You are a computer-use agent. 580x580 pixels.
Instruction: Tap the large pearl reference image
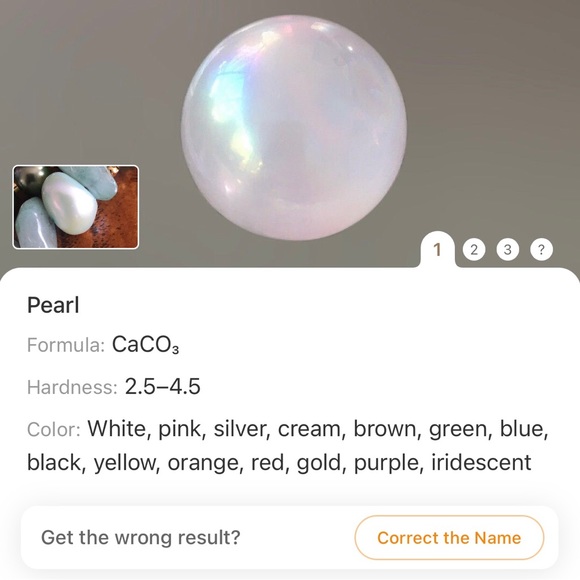pyautogui.click(x=294, y=128)
